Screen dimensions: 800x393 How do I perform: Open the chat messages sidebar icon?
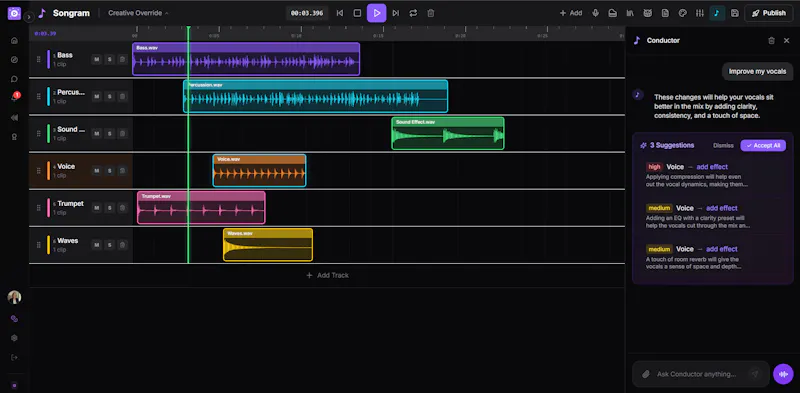pos(14,79)
